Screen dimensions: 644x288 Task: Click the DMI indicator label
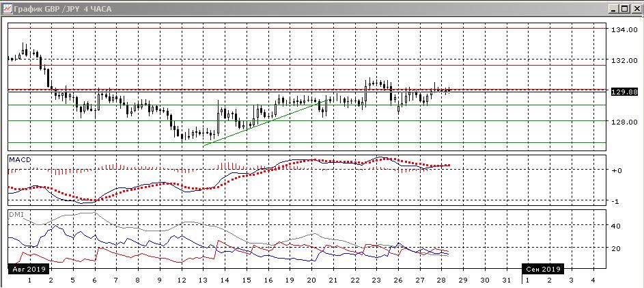coord(14,214)
